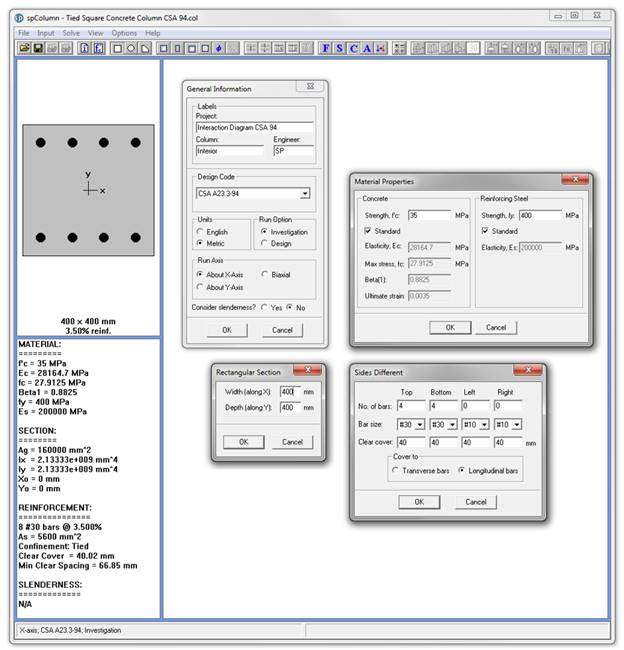
Task: Click the Save floppy disk icon
Action: click(x=38, y=48)
